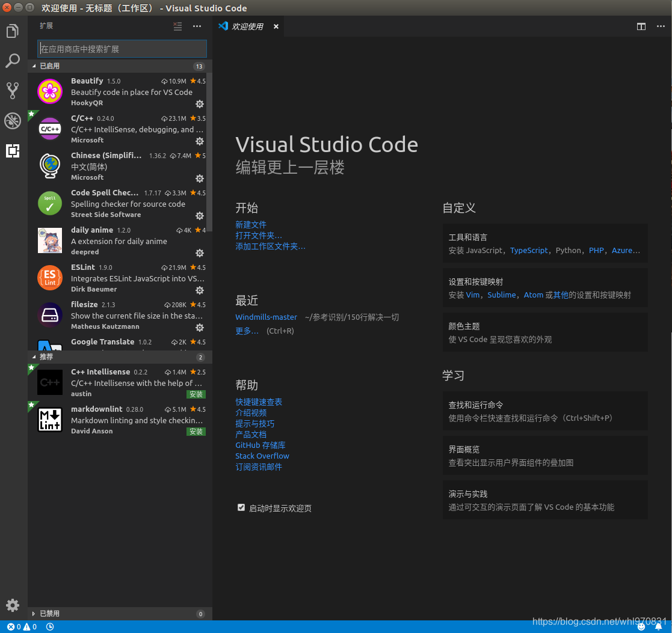Open the Search view in activity bar
672x633 pixels.
pyautogui.click(x=13, y=60)
